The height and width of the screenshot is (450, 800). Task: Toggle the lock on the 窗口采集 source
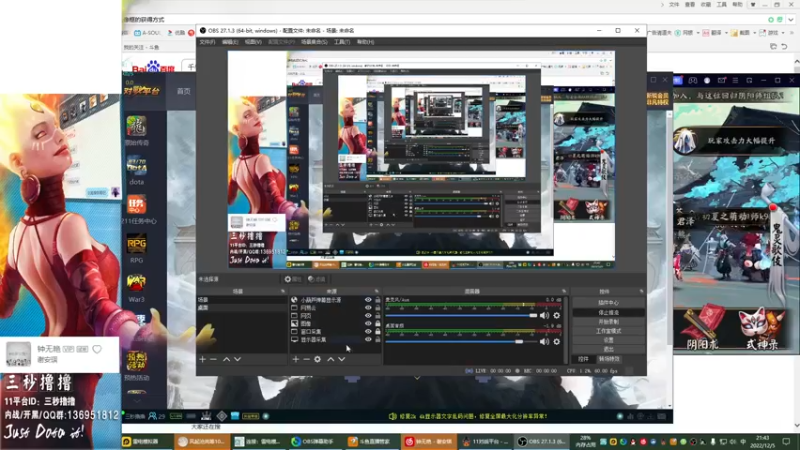[x=378, y=332]
